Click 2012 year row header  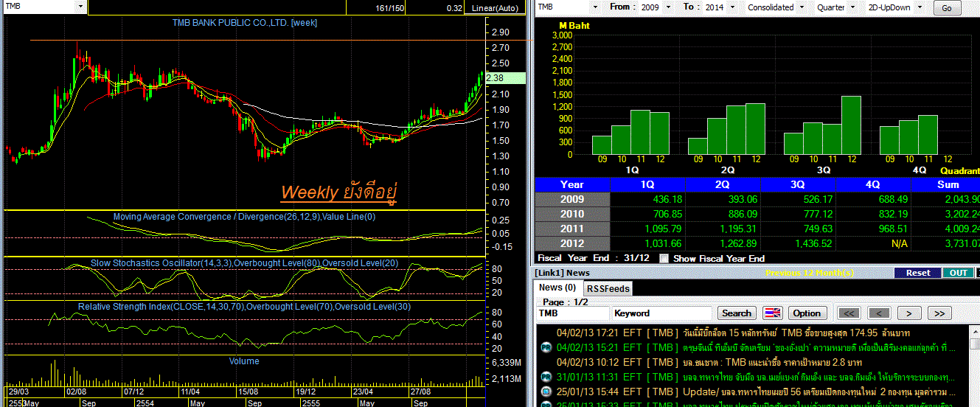pos(572,243)
